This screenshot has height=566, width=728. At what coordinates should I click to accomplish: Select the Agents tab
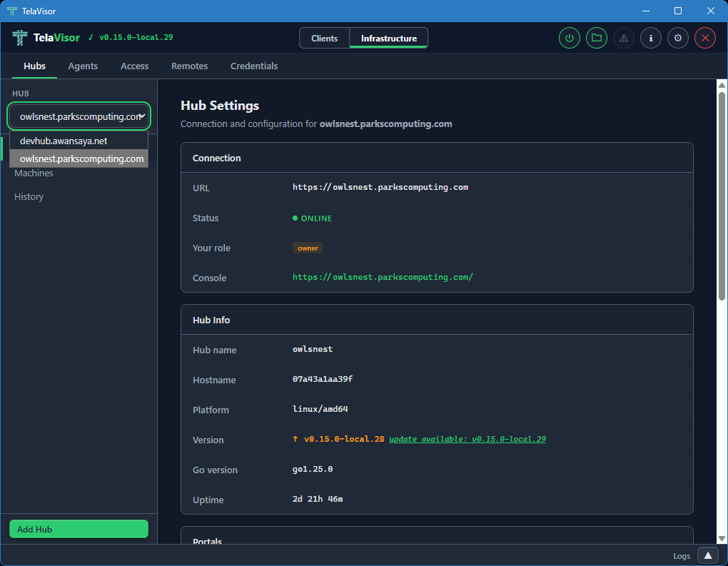tap(83, 66)
